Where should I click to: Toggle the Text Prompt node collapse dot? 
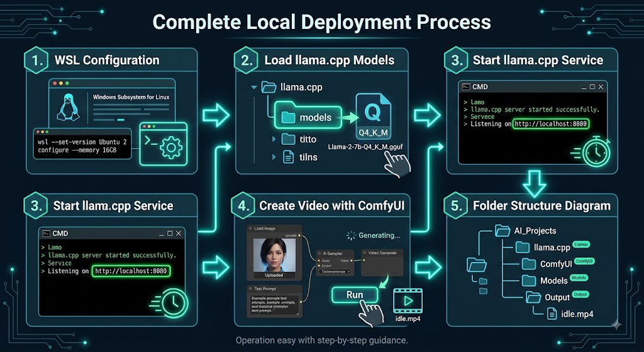250,288
